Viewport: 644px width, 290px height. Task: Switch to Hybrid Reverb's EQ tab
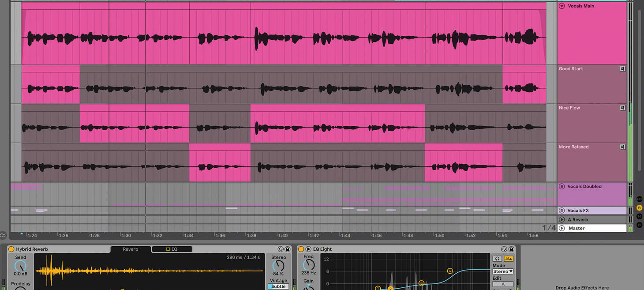(x=172, y=249)
